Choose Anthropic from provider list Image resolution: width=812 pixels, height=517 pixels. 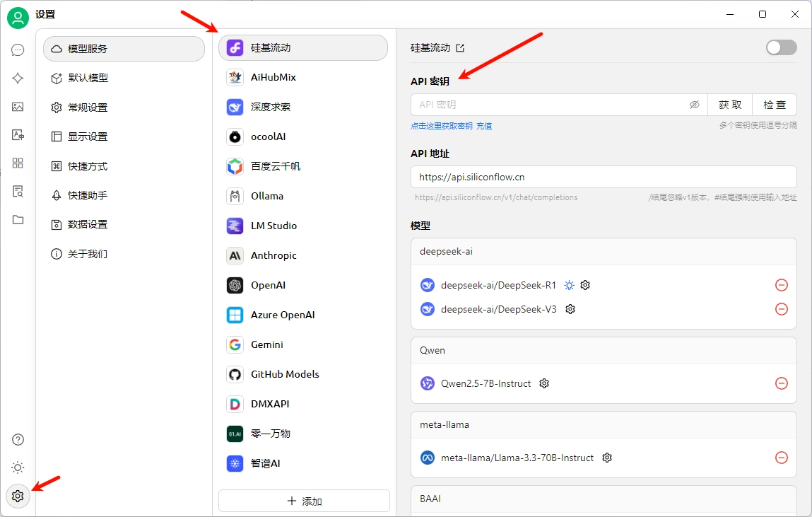coord(273,255)
